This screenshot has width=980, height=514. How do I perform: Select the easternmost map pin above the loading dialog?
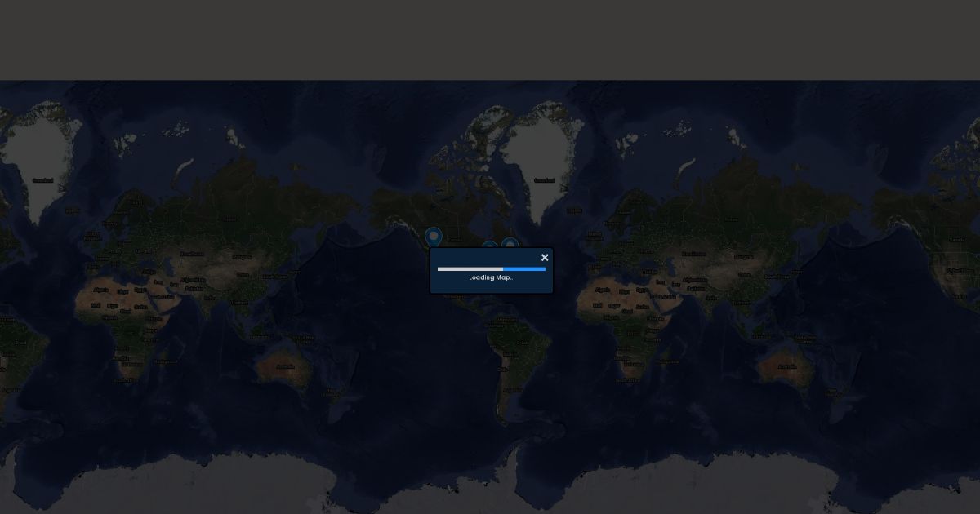[510, 244]
